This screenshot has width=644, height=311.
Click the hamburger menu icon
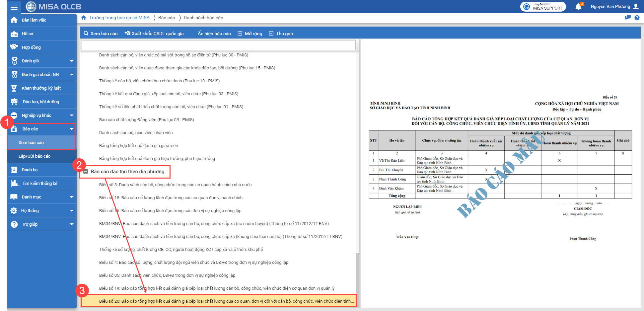tap(14, 7)
